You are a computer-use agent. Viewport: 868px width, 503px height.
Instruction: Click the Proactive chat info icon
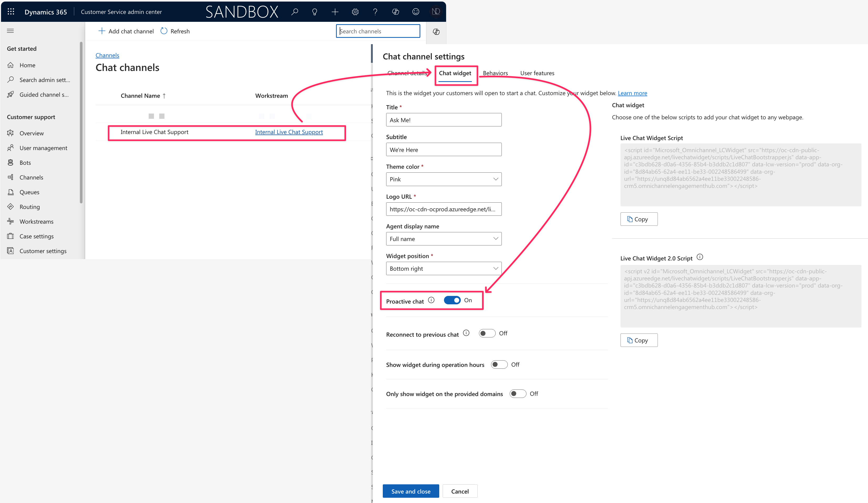click(x=431, y=300)
